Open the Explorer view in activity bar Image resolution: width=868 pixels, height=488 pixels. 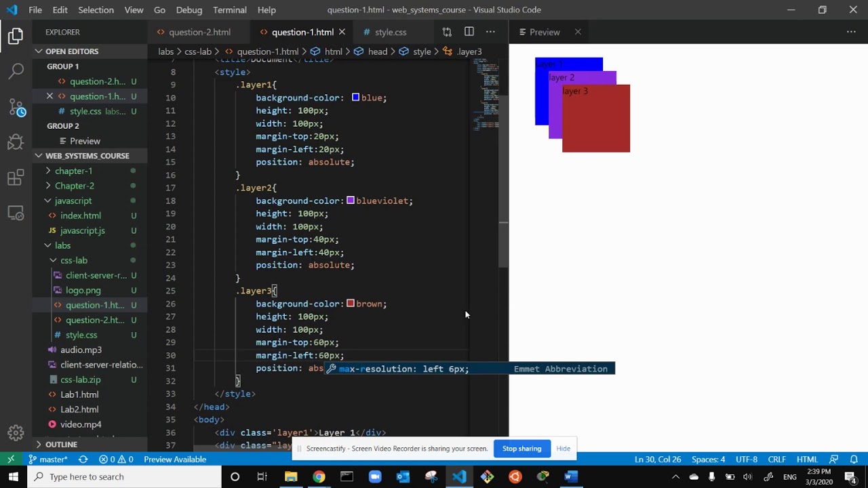point(16,37)
